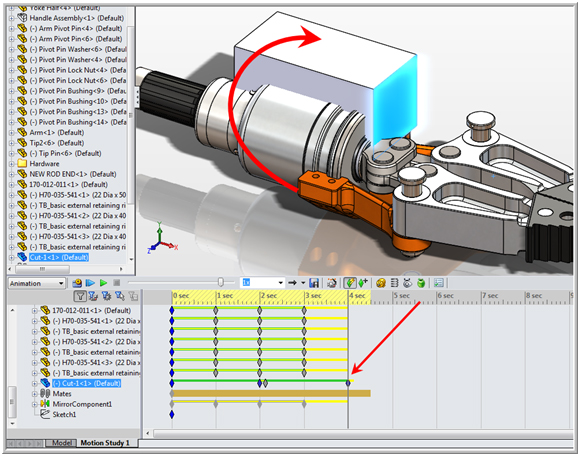
Task: Switch to the Model tab
Action: pyautogui.click(x=61, y=443)
